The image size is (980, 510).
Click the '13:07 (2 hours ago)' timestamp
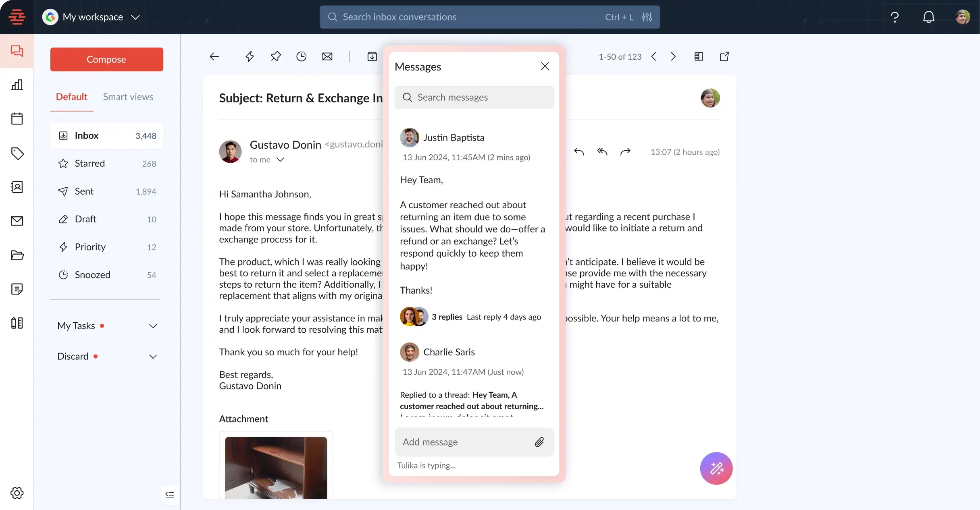click(685, 152)
